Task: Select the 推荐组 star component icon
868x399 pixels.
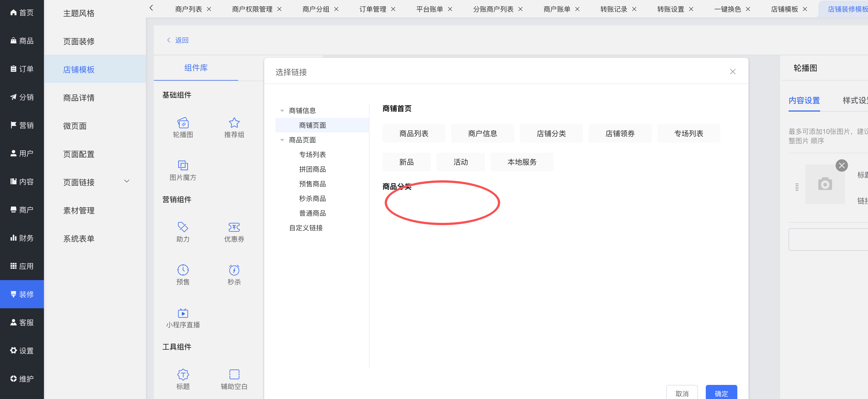Action: (234, 123)
